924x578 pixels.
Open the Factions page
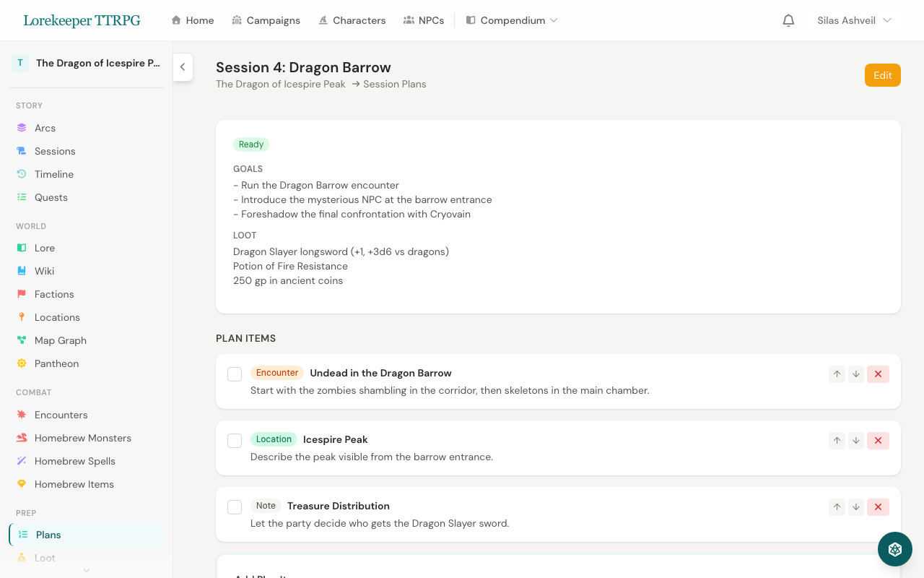point(54,294)
